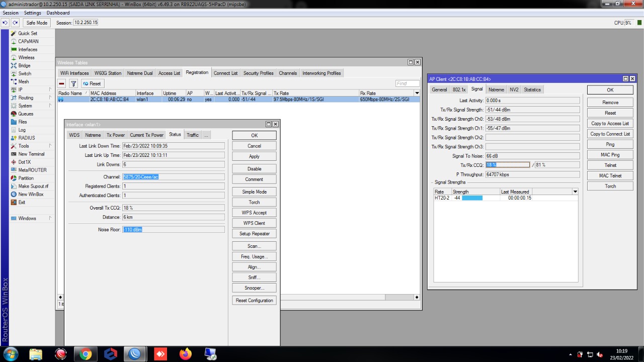Image resolution: width=644 pixels, height=362 pixels.
Task: Click the filter funnel icon in Wireless Tables
Action: pos(73,83)
